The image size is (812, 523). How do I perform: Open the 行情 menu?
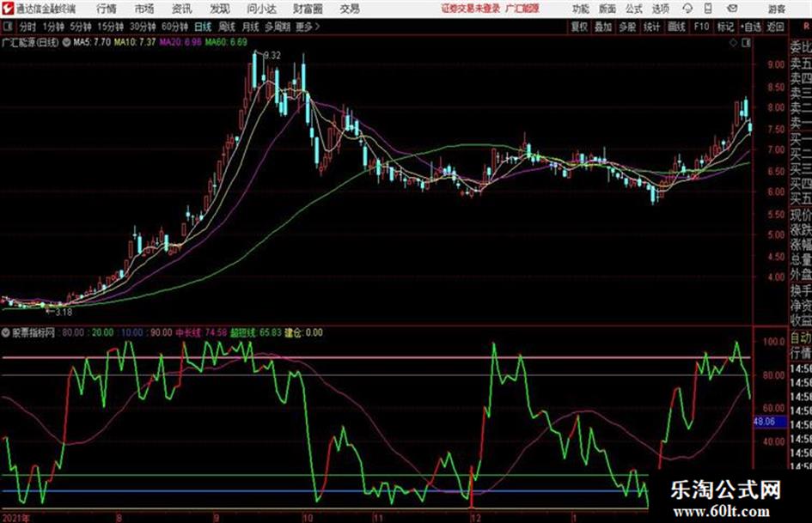pos(107,9)
